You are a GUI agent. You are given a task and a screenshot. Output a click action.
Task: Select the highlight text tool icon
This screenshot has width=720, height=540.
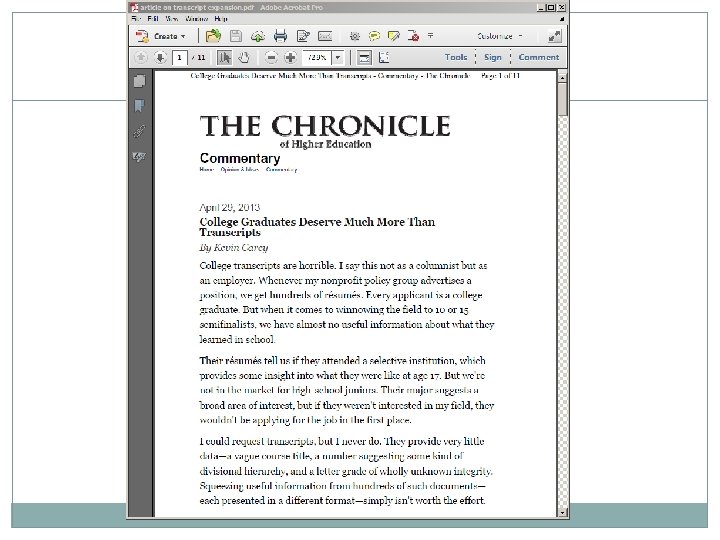point(394,36)
